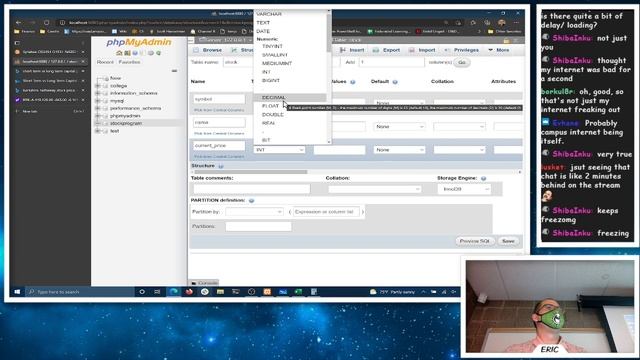Click the browser refresh icon
Viewport: 640px width, 360px height.
(47, 22)
